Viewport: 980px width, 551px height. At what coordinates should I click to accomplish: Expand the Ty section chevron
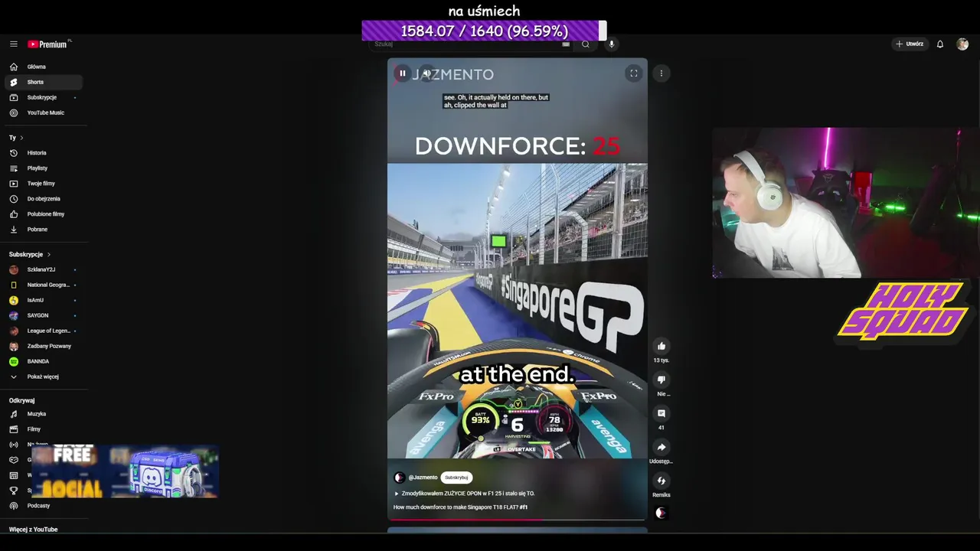(21, 138)
